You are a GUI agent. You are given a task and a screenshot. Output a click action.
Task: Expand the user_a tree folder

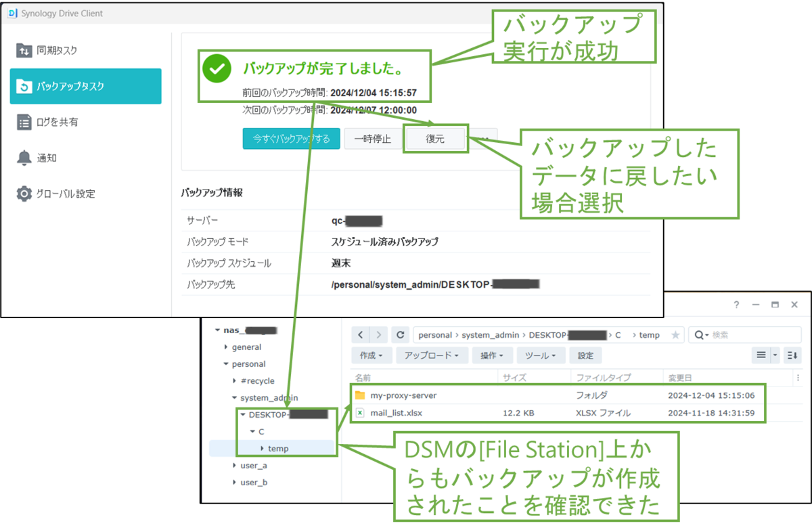[234, 466]
